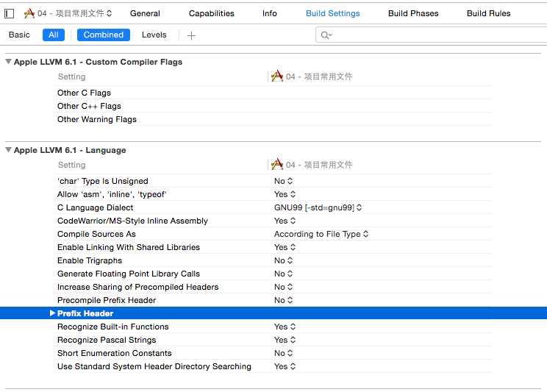Screen dimensions: 547x392
Task: Click Setting header in Language section
Action: (x=71, y=165)
